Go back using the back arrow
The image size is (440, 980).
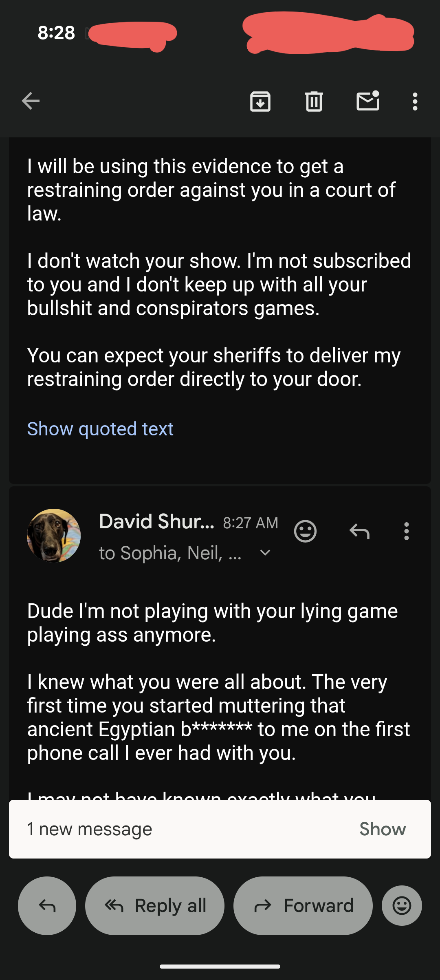(x=31, y=101)
